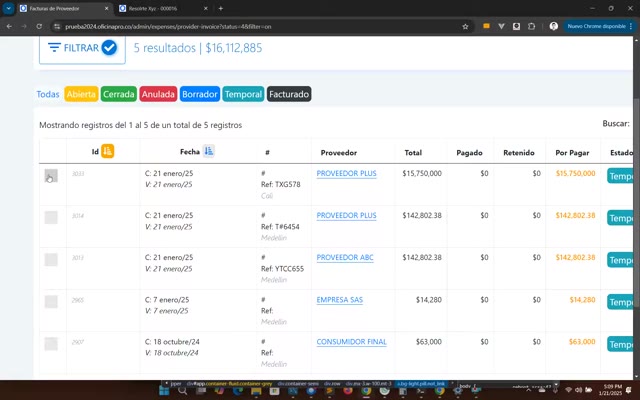Close the Facturas de Proveedor tab

pos(107,8)
